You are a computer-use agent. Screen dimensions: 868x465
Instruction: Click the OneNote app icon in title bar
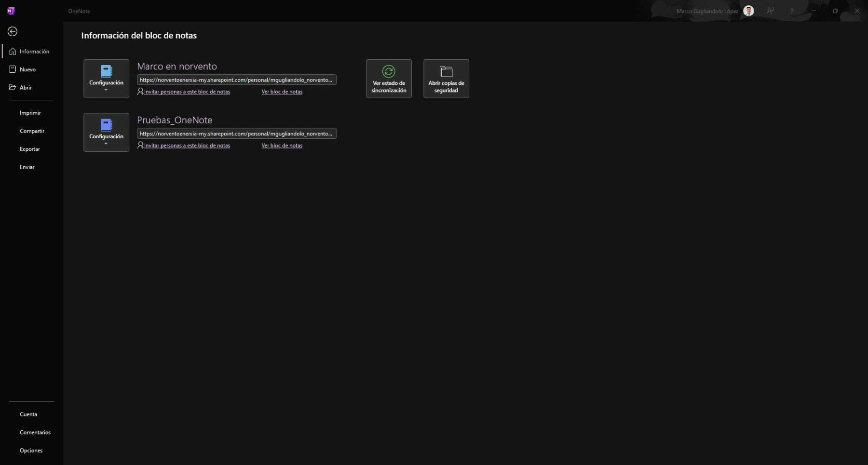click(x=11, y=11)
